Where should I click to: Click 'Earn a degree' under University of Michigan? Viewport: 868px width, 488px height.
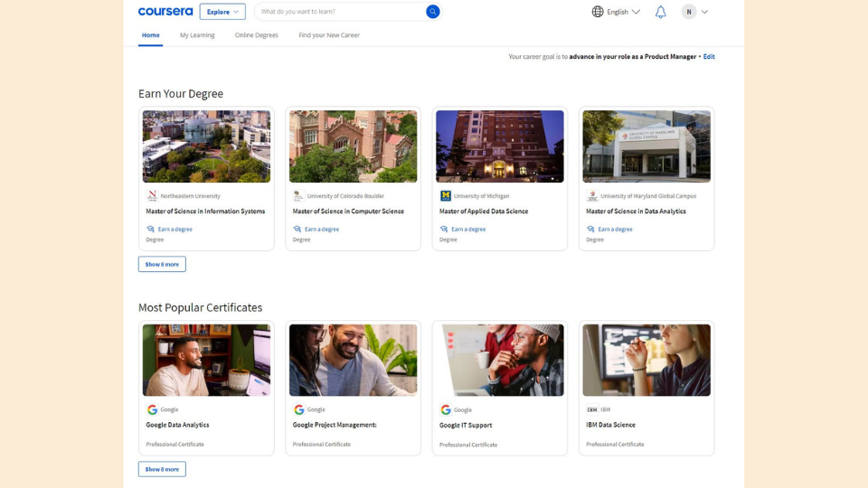[x=468, y=229]
